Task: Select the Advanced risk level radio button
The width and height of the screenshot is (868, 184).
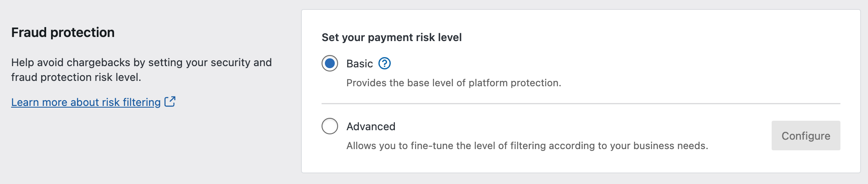Action: (330, 126)
